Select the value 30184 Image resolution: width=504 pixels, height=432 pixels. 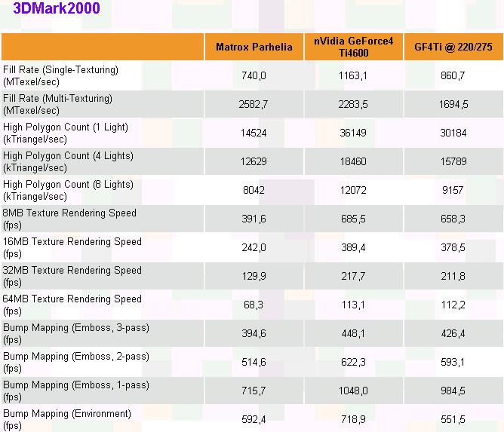tap(453, 133)
